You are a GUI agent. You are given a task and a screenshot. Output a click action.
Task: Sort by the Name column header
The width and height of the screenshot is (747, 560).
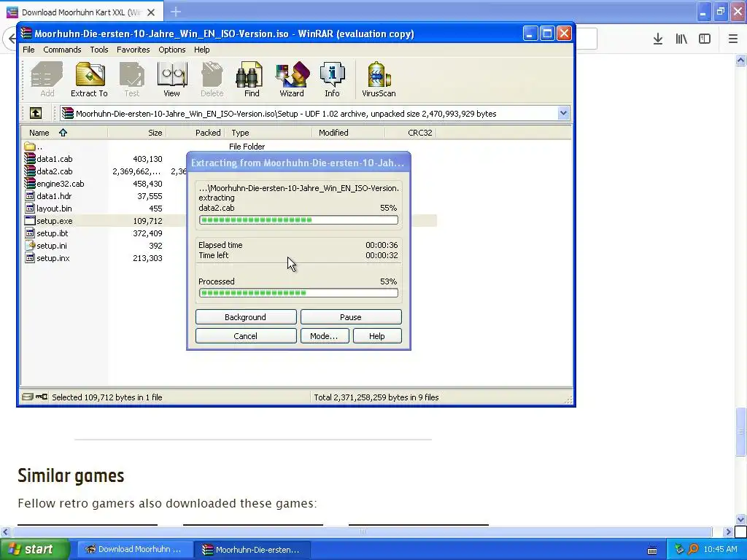pyautogui.click(x=64, y=133)
